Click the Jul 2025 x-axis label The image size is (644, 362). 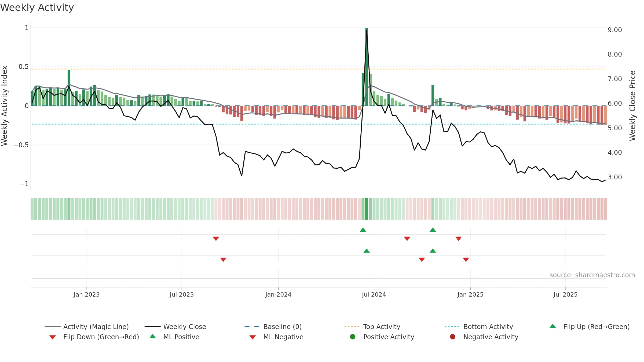(x=565, y=294)
